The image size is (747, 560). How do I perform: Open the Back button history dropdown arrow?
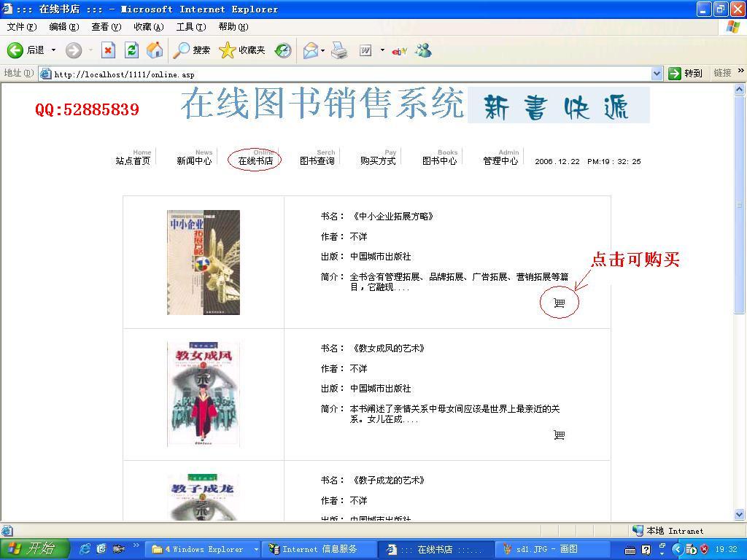coord(53,50)
